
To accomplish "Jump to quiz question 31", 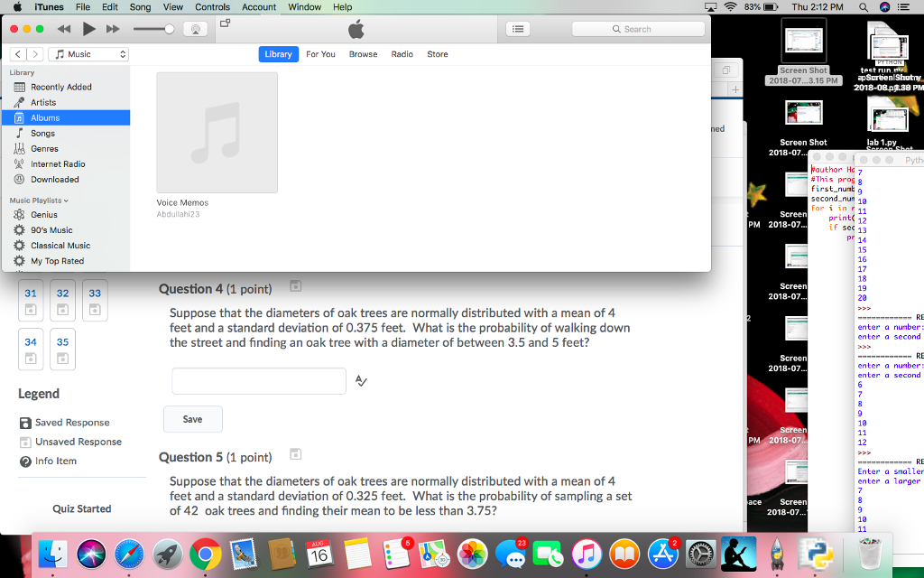I will 31,301.
